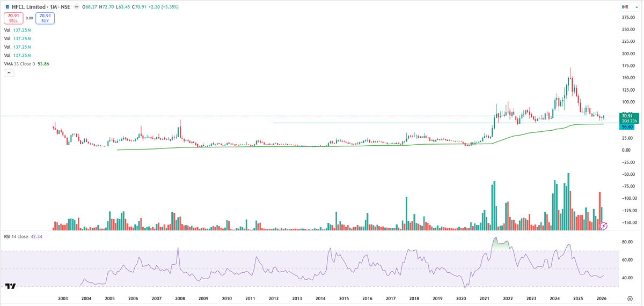Click the 150.00 price axis label
Screen dimensions: 644x306
pos(628,78)
